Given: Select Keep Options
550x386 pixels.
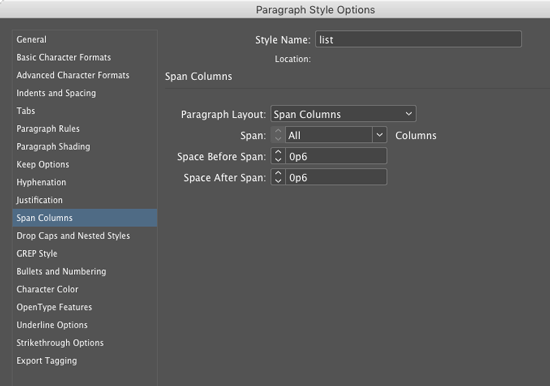Looking at the screenshot, I should [x=85, y=165].
